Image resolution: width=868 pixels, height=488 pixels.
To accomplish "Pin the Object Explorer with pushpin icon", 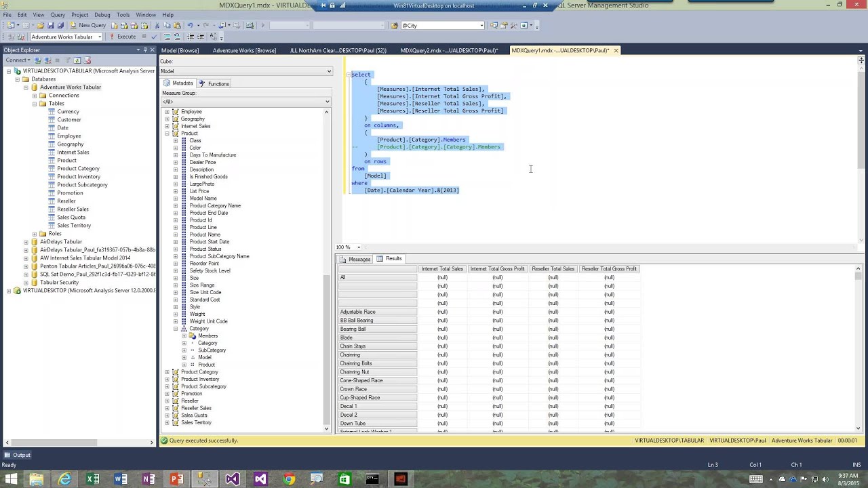I will click(x=145, y=50).
